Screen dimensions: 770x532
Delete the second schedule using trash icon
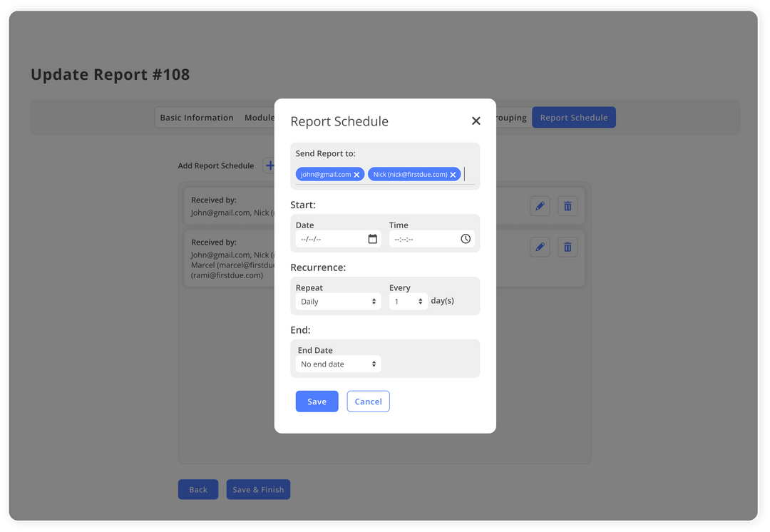(568, 246)
